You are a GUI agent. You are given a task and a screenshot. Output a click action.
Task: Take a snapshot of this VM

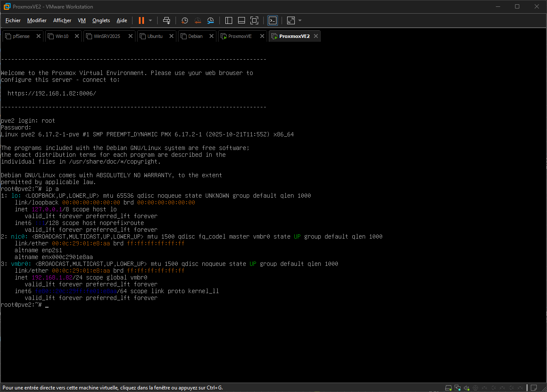coord(184,20)
